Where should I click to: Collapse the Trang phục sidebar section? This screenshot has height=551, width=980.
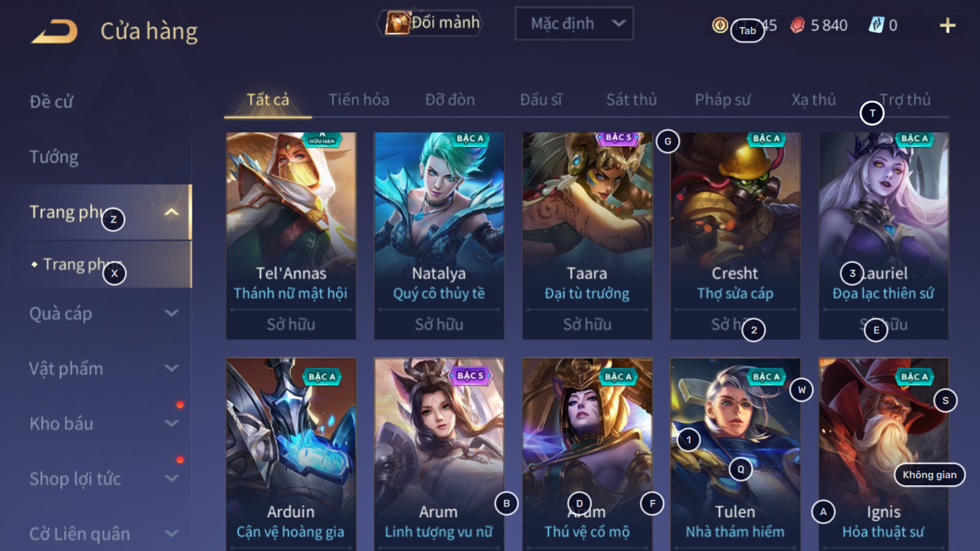pyautogui.click(x=171, y=213)
